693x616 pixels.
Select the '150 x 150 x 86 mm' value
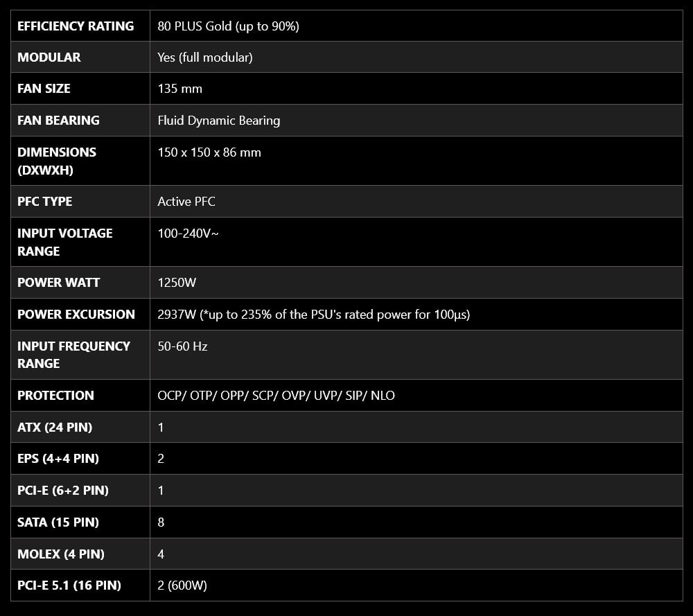209,152
